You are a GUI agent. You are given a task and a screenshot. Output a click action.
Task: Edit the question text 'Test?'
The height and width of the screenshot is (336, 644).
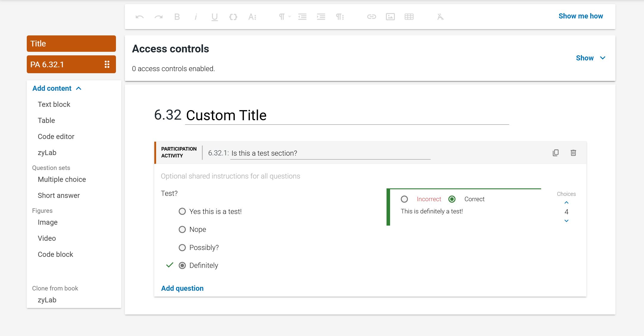[169, 193]
